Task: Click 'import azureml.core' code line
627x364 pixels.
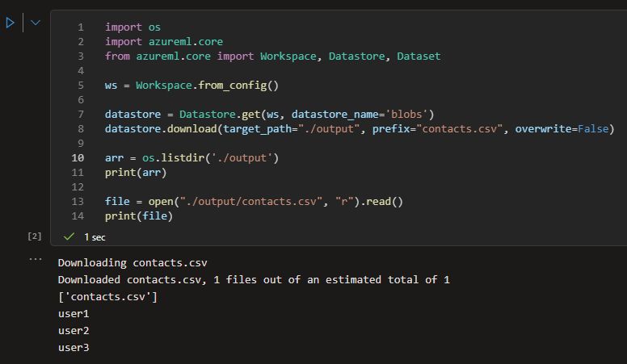Action: coord(164,41)
